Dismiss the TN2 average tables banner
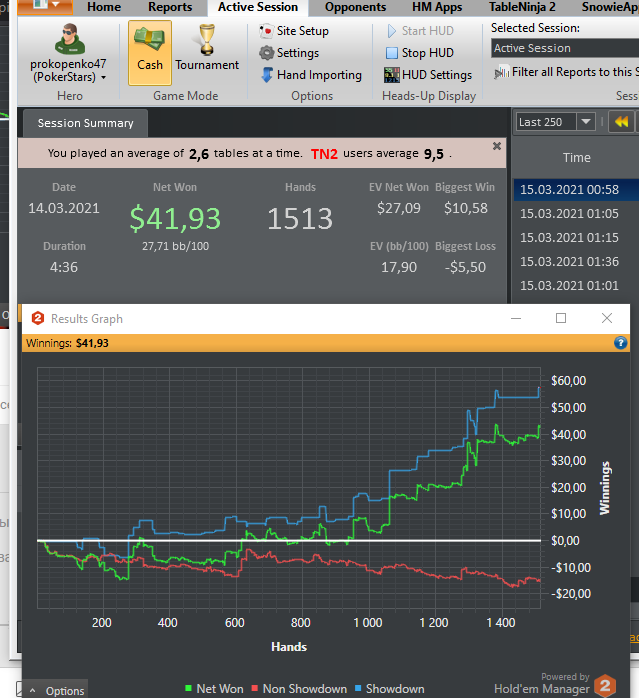Image resolution: width=639 pixels, height=698 pixels. click(497, 146)
